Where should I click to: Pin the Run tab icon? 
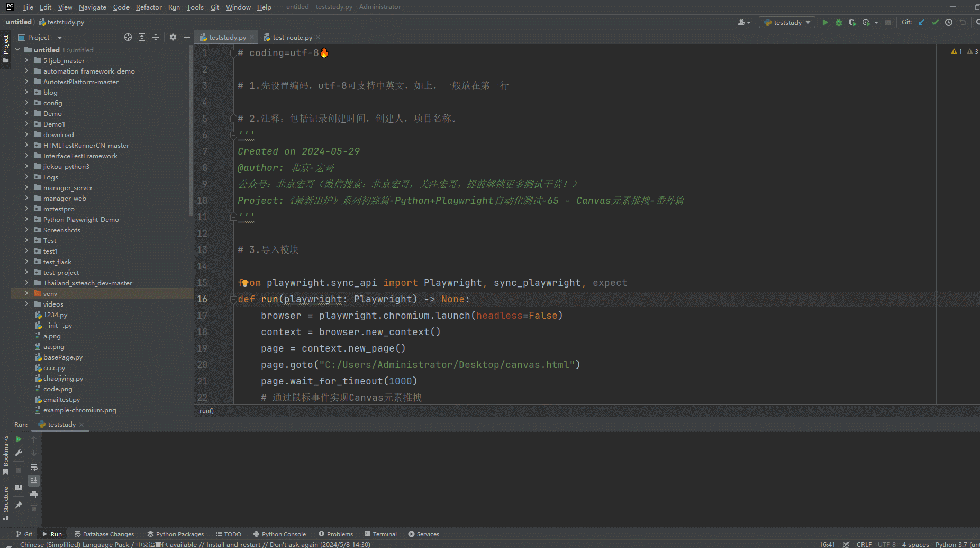coord(19,505)
